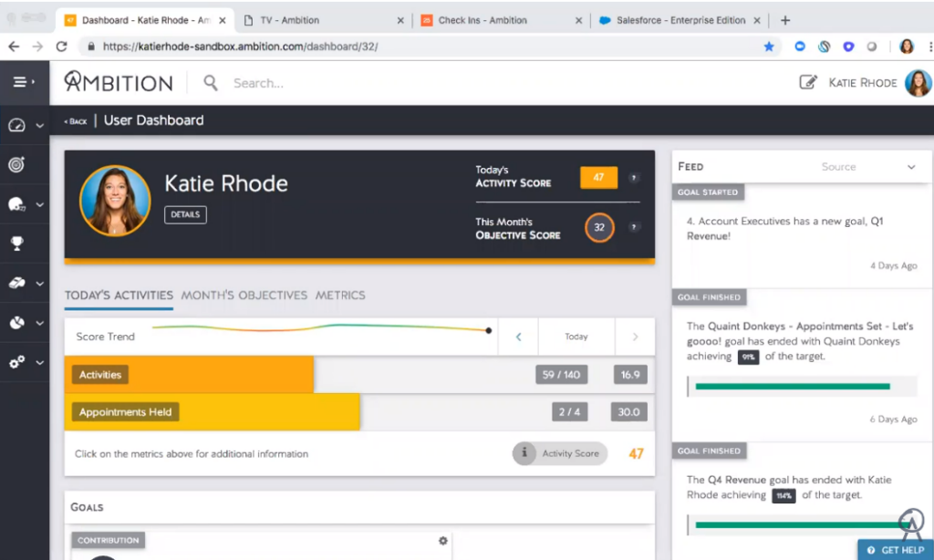Open Contribution widget gear settings
Viewport: 934px width, 560px height.
(443, 540)
